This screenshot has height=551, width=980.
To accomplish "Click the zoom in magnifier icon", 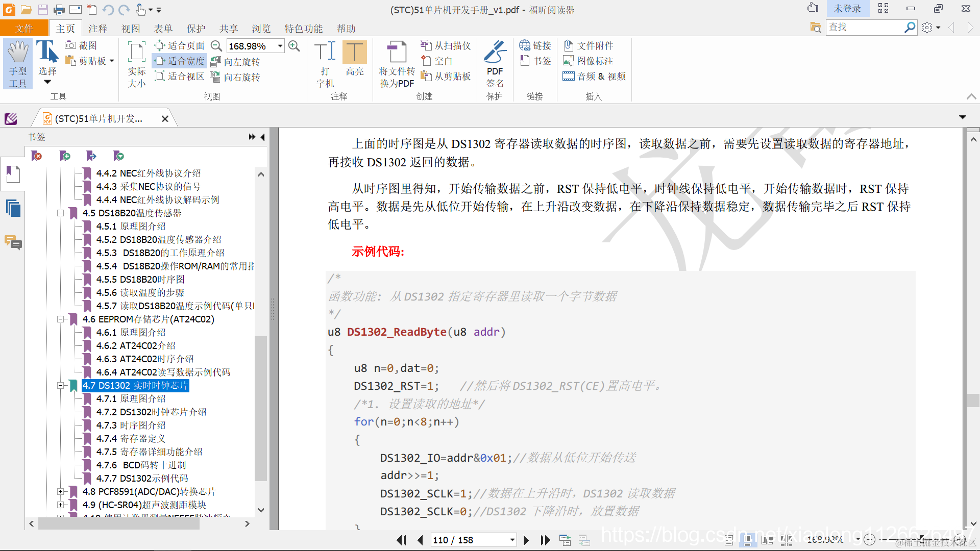I will click(294, 46).
